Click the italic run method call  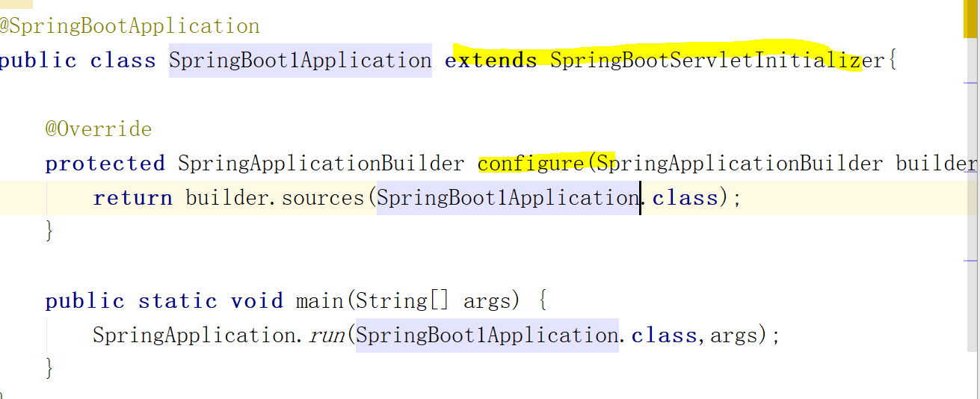click(326, 335)
